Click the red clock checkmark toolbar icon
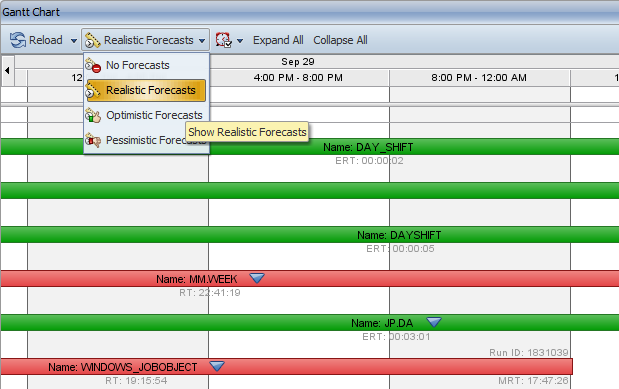The image size is (619, 389). pyautogui.click(x=223, y=40)
